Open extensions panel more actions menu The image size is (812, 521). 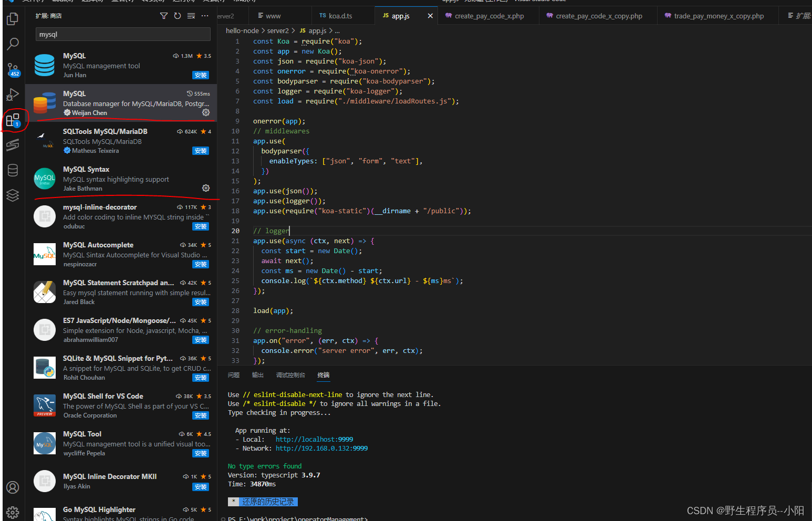[205, 16]
